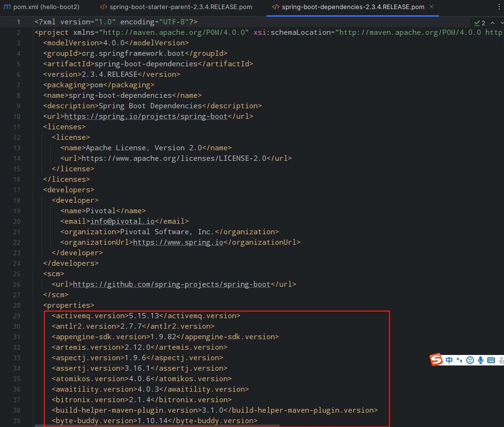The width and height of the screenshot is (504, 427).
Task: Click the opening developers tag
Action: [69, 190]
